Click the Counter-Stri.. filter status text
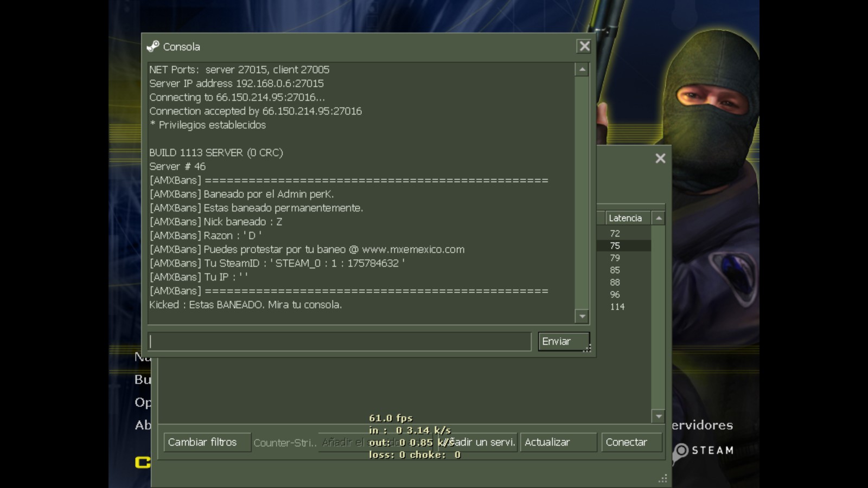 tap(285, 443)
